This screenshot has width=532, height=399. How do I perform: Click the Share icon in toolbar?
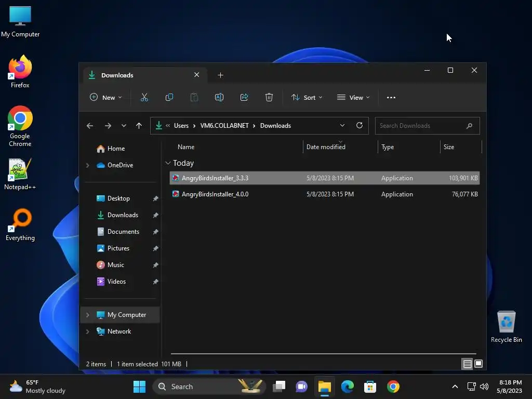click(x=244, y=97)
